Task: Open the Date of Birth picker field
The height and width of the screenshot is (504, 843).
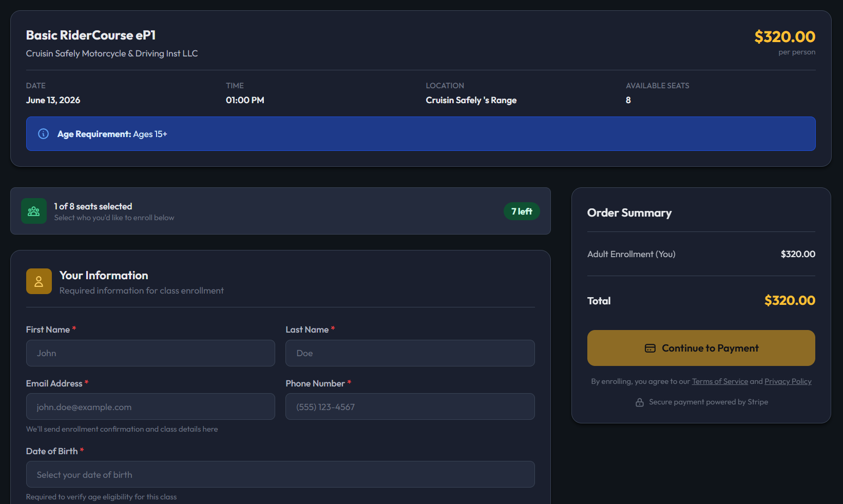Action: (x=280, y=474)
